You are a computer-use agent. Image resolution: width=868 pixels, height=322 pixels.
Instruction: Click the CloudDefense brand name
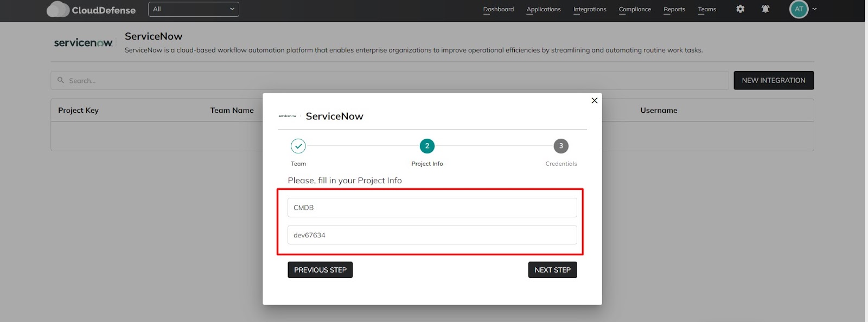104,10
